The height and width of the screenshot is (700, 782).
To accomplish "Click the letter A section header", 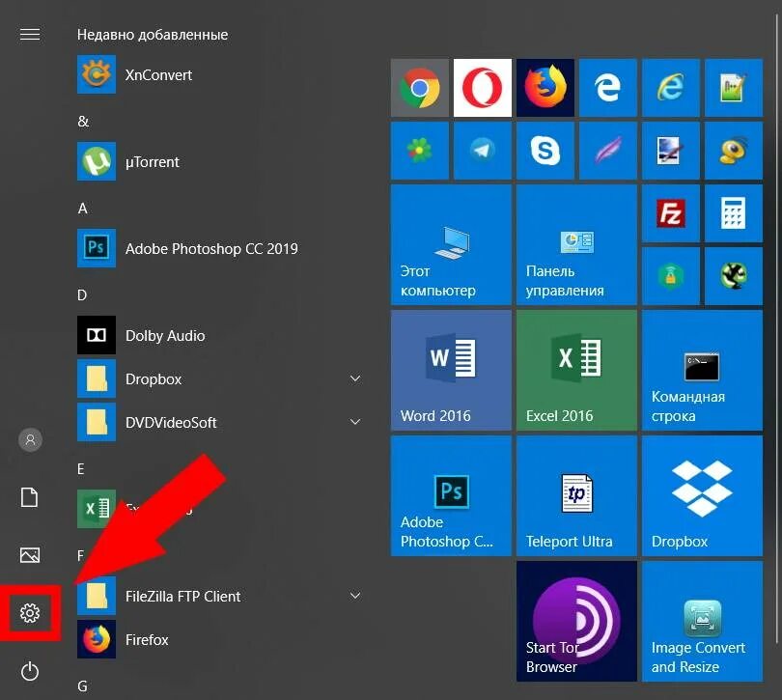I will pyautogui.click(x=82, y=209).
